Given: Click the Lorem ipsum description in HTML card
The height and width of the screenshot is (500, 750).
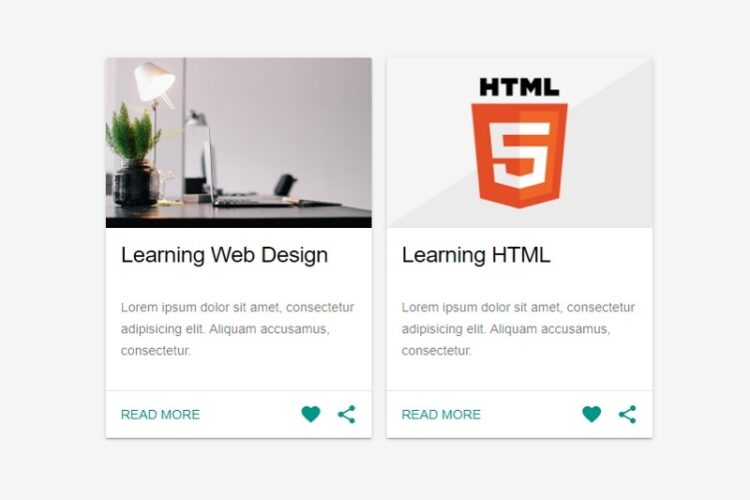Looking at the screenshot, I should click(x=518, y=329).
